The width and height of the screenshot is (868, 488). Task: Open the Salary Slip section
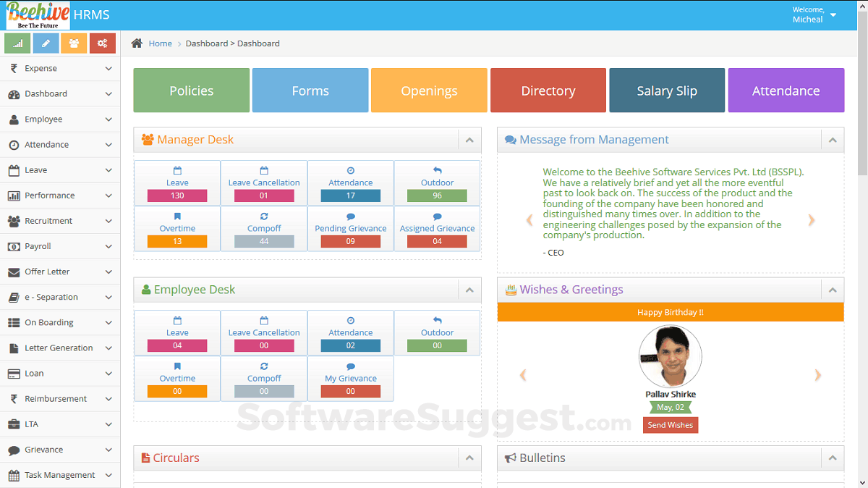[x=666, y=90]
